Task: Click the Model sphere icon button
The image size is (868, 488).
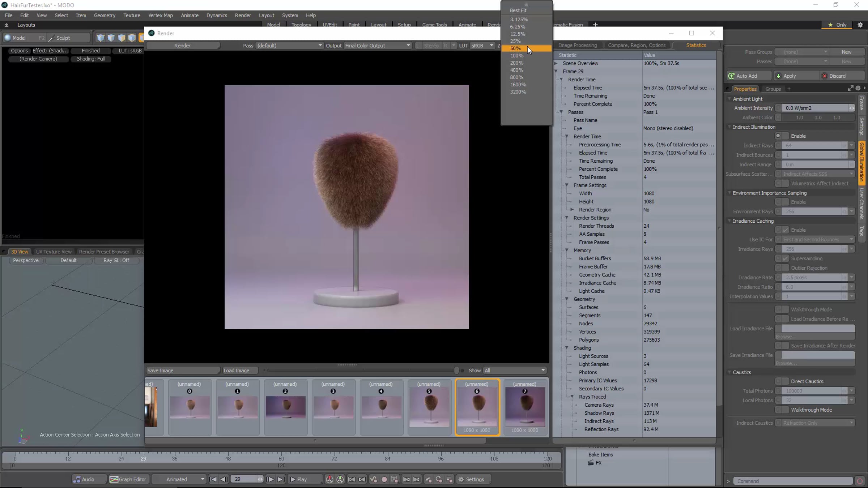Action: (x=25, y=38)
